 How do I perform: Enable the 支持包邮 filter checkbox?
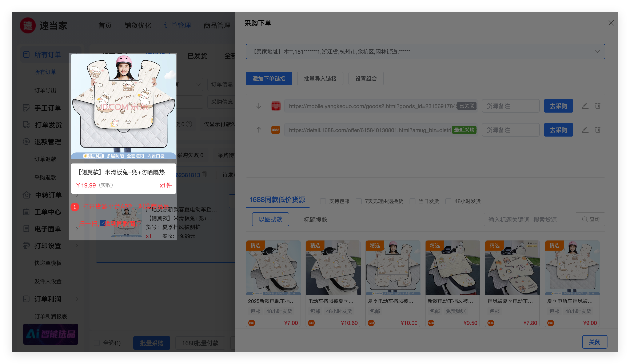[323, 201]
